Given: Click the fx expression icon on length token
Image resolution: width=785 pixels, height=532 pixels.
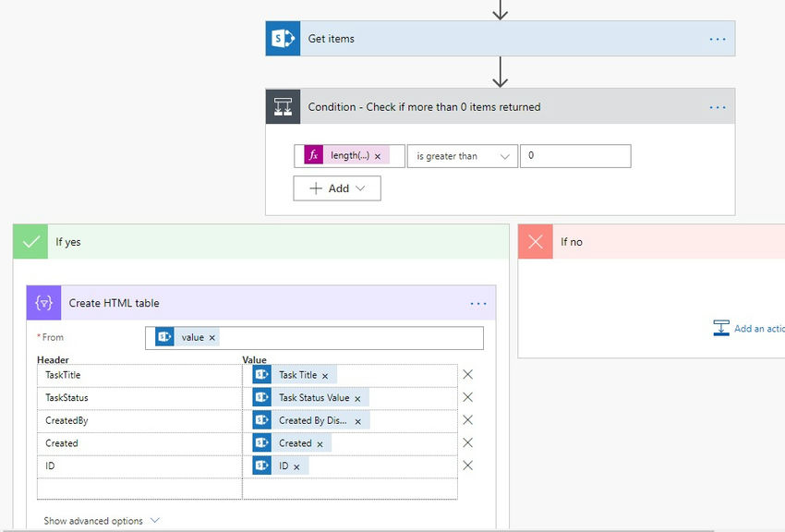Looking at the screenshot, I should (x=313, y=156).
